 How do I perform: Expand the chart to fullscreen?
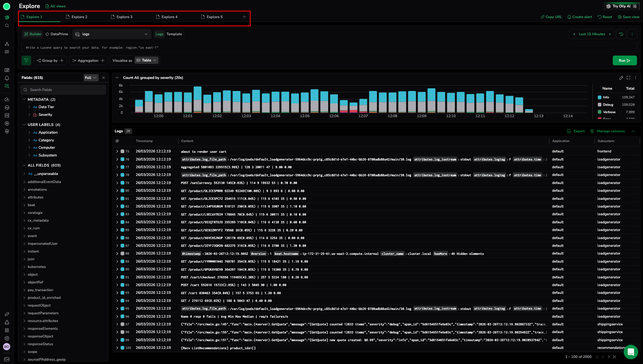coord(628,78)
